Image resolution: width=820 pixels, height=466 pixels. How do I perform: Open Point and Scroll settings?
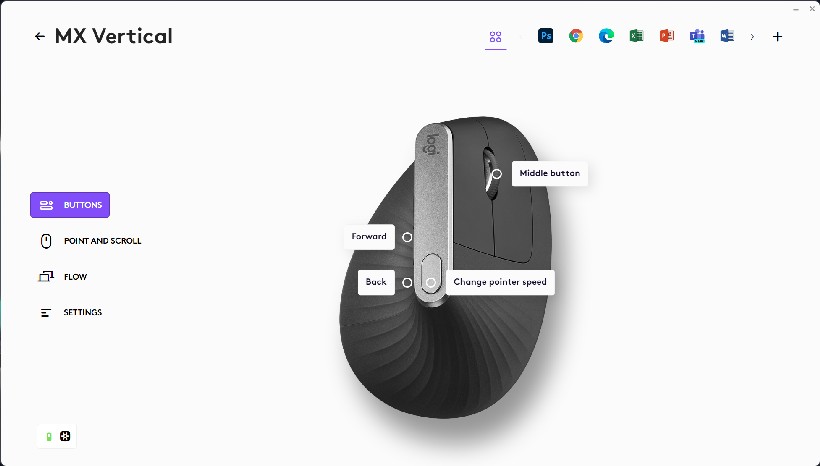(x=90, y=241)
